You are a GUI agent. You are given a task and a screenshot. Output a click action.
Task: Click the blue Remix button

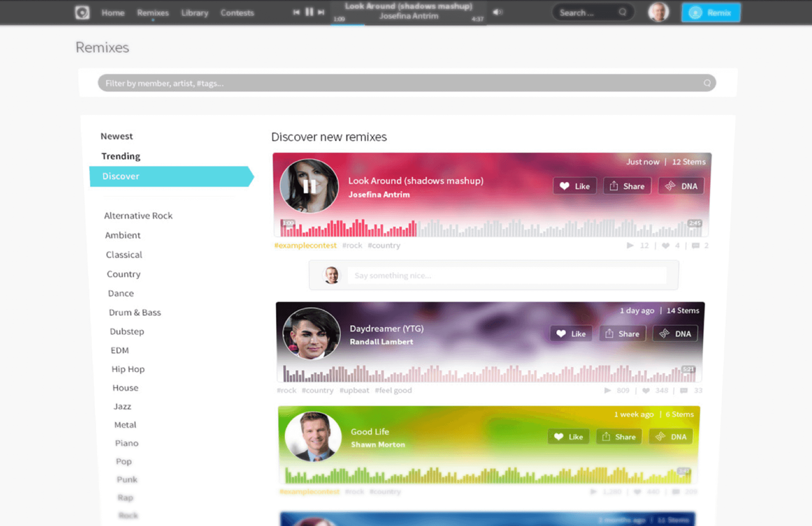click(x=710, y=13)
